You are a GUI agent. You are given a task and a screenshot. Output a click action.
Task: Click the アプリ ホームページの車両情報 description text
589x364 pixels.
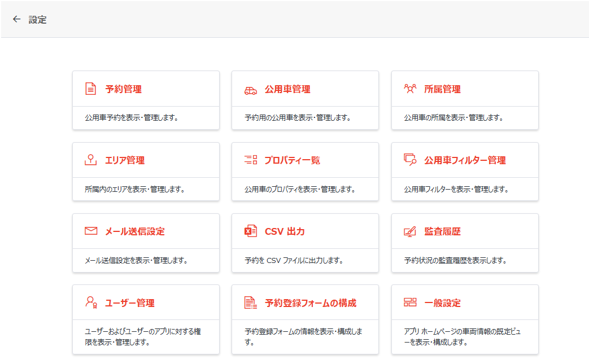click(x=463, y=336)
